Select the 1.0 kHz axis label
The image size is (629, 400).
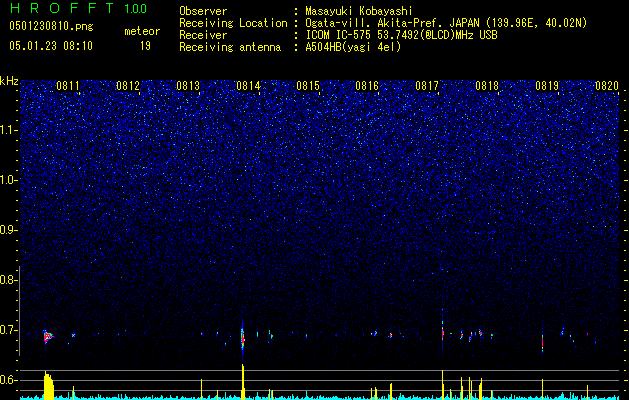coord(8,180)
